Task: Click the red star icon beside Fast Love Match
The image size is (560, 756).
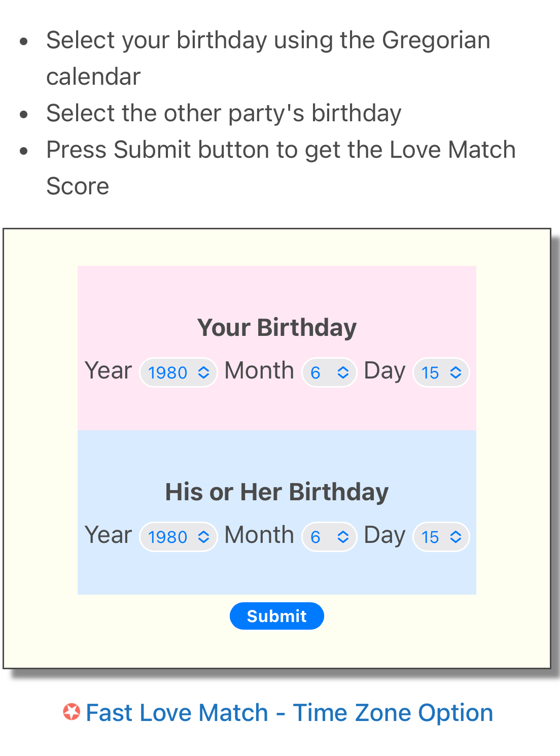Action: pyautogui.click(x=72, y=712)
